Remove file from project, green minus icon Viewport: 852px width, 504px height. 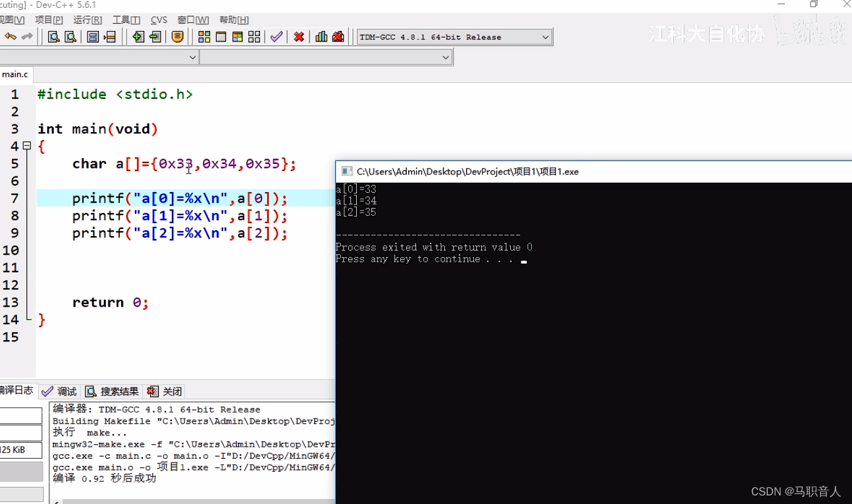pyautogui.click(x=155, y=37)
